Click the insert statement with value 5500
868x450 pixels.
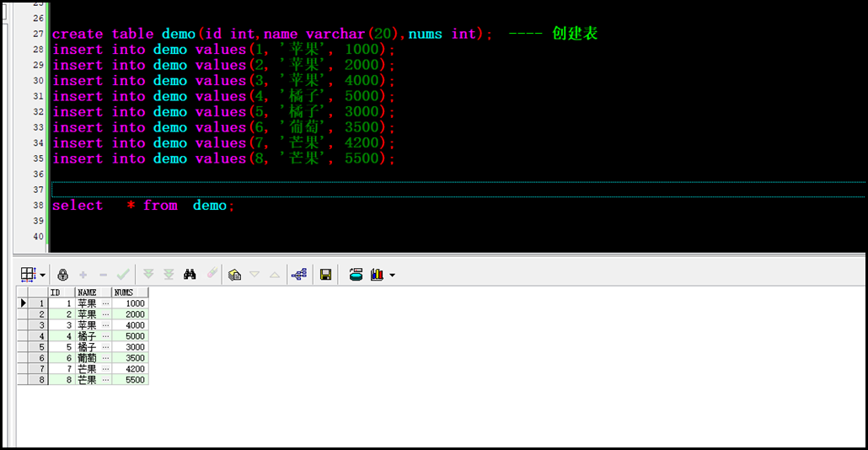pyautogui.click(x=223, y=158)
